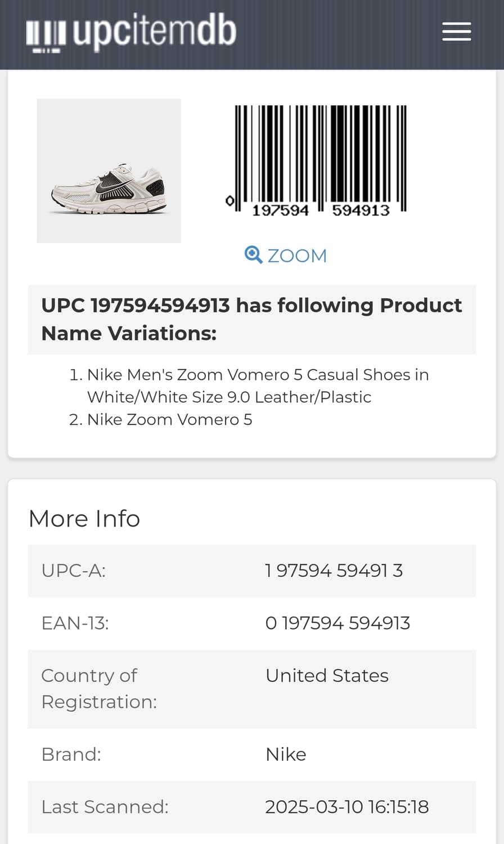504x844 pixels.
Task: Click the Brand row label
Action: (71, 754)
